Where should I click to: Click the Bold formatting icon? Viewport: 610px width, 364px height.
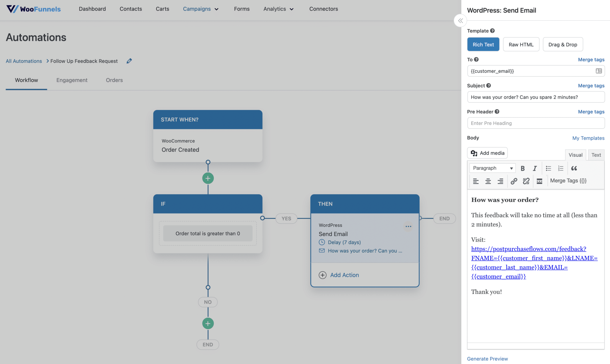522,168
